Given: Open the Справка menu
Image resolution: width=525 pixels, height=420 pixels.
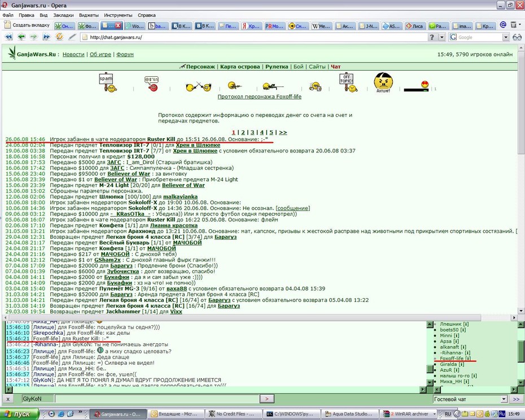Looking at the screenshot, I should pos(147,15).
